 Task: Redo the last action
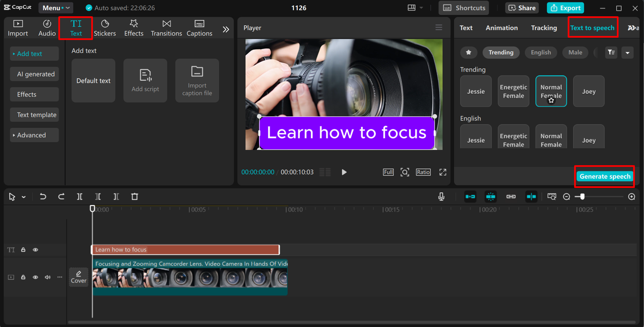coord(61,197)
